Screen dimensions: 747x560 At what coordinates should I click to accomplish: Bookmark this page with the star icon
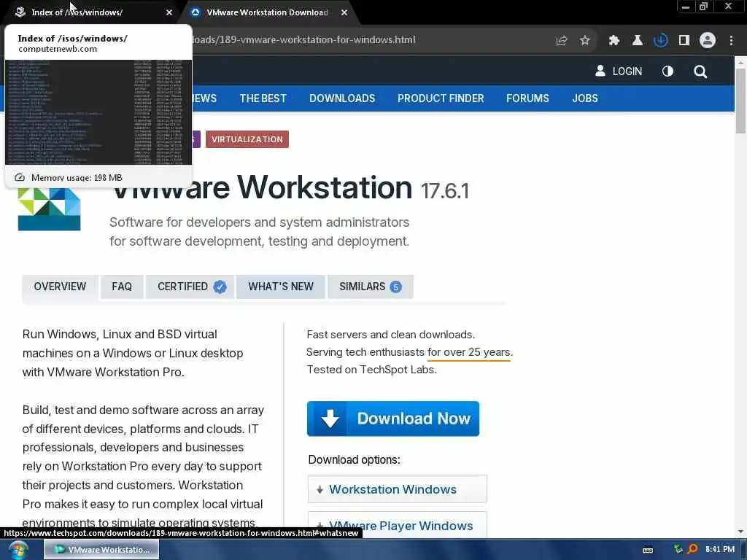tap(585, 41)
